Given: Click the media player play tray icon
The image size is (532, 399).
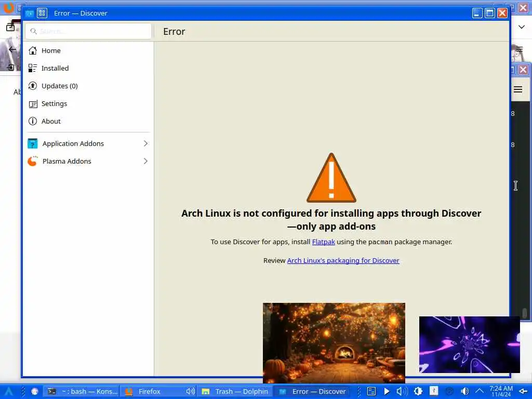Looking at the screenshot, I should [x=387, y=392].
